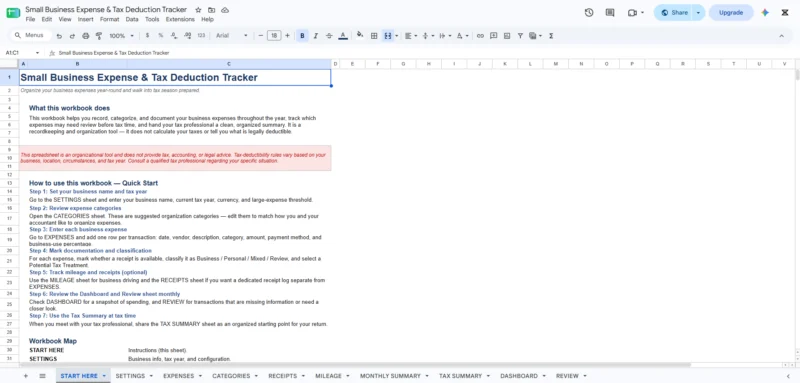Open the Google Sheets home icon

[13, 13]
